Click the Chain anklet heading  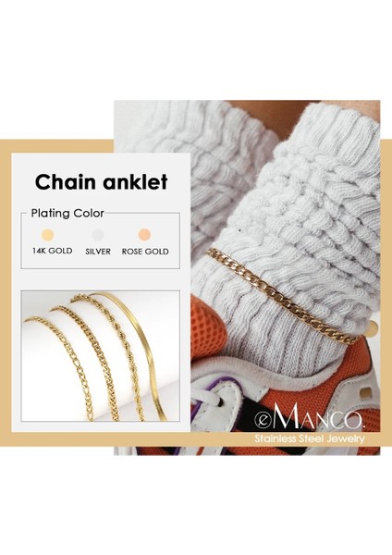coord(101,182)
